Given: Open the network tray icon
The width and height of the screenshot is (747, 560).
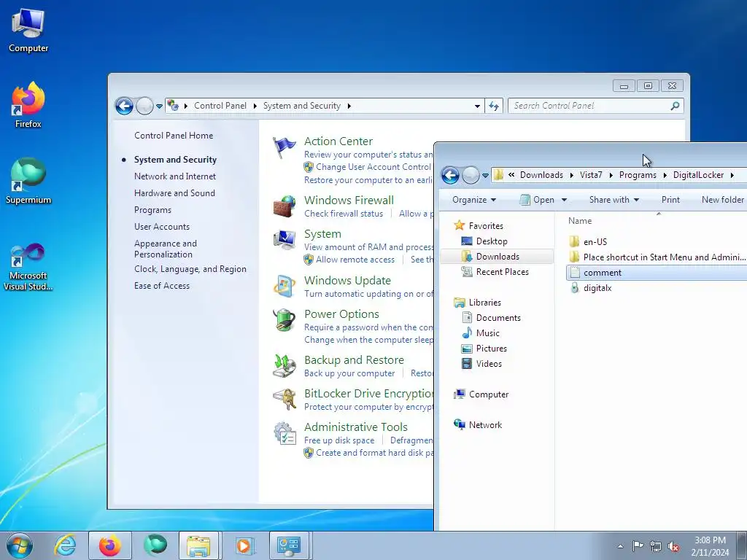Looking at the screenshot, I should coord(656,546).
